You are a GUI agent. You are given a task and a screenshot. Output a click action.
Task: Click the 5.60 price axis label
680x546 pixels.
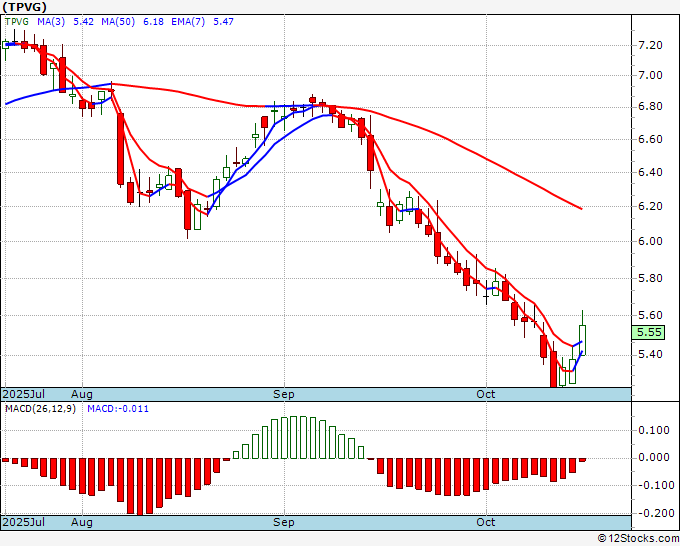[651, 315]
